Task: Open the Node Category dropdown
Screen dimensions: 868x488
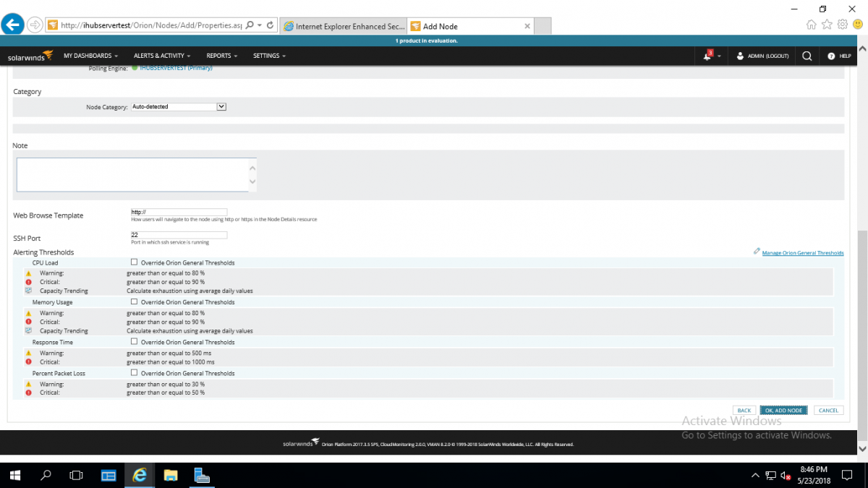Action: 221,106
